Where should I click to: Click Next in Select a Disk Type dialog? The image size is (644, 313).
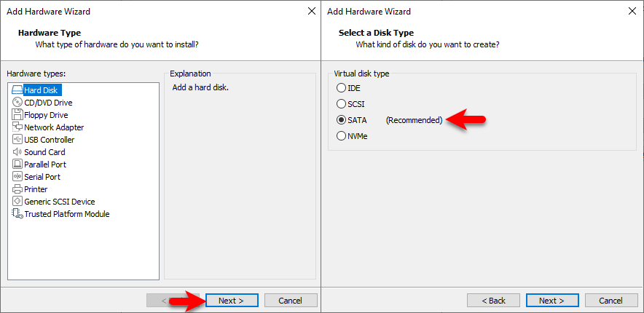(552, 301)
